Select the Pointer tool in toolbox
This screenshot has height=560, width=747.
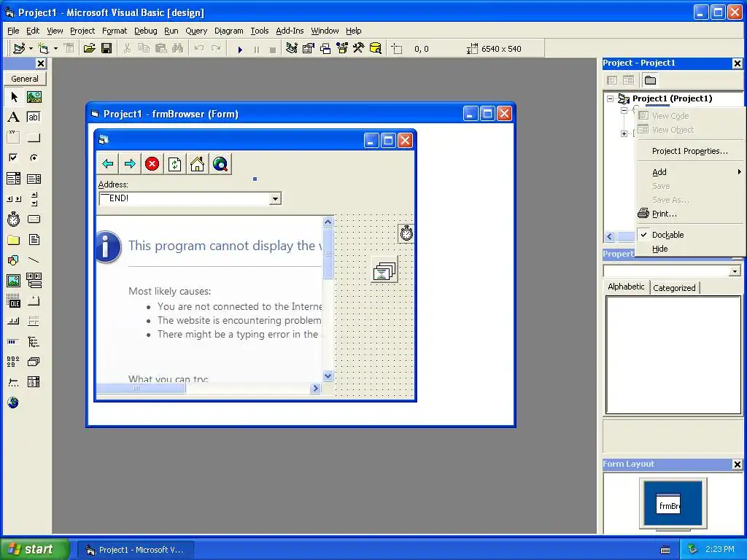(x=14, y=97)
